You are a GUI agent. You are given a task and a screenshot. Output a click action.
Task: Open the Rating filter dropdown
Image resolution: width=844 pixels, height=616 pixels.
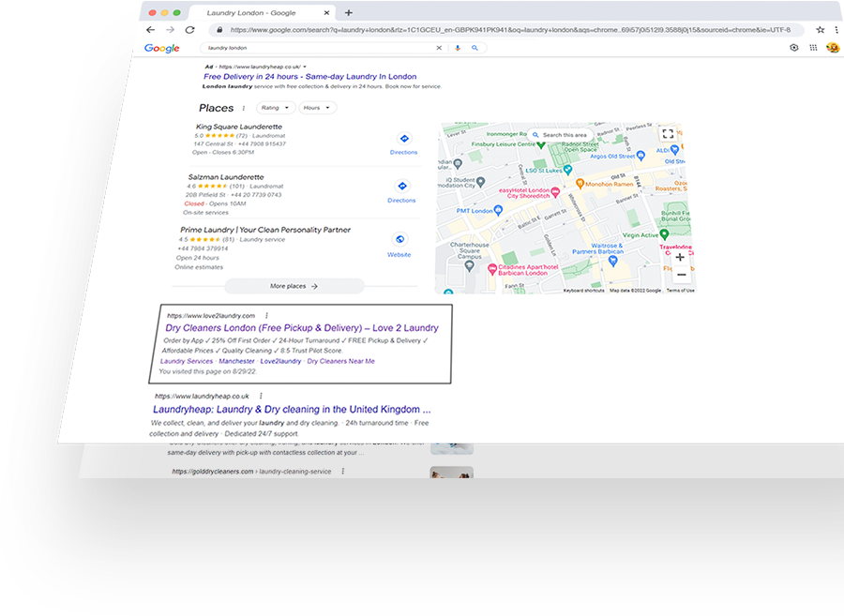pos(275,108)
